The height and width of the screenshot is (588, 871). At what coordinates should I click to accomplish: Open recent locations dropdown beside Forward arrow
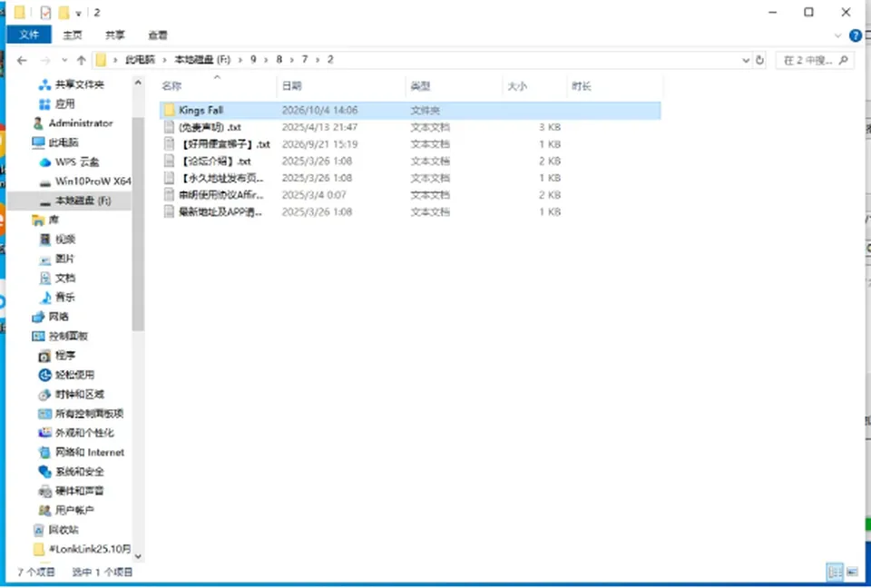64,60
